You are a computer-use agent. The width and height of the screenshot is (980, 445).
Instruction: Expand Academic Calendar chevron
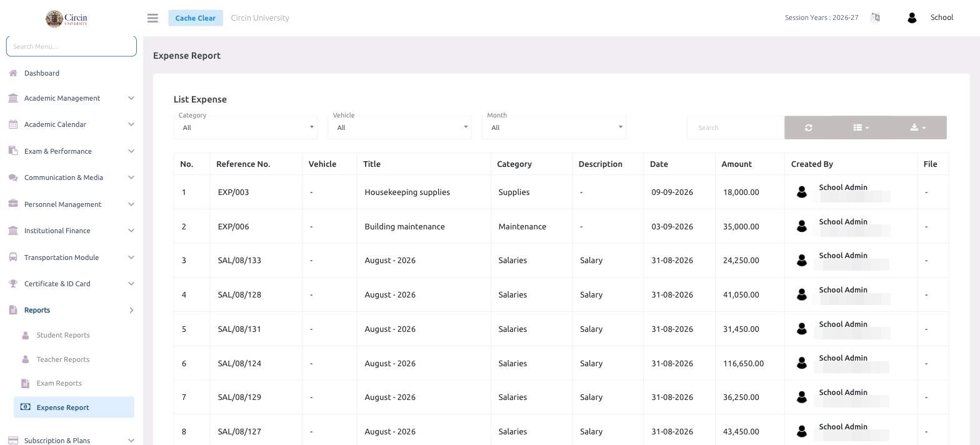[131, 124]
